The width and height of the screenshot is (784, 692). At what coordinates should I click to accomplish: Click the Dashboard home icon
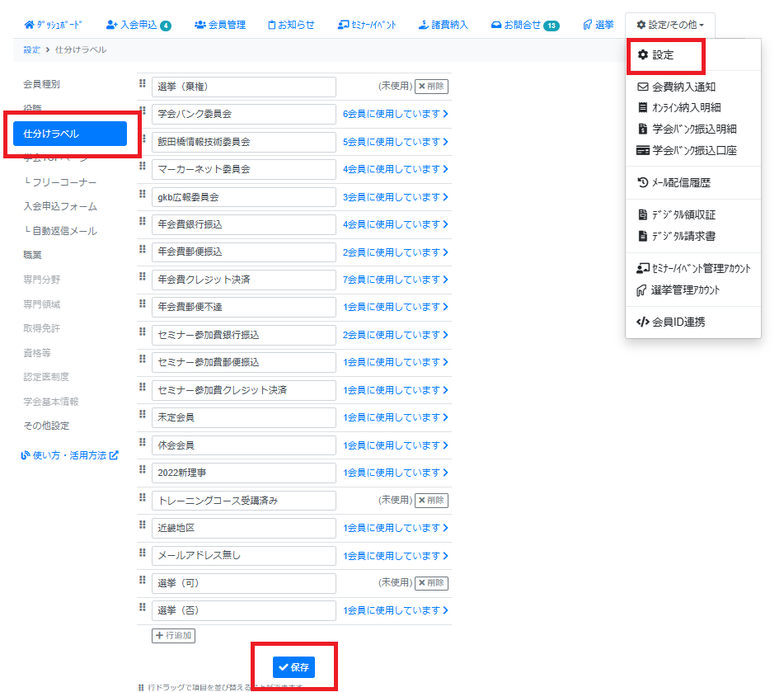click(30, 25)
